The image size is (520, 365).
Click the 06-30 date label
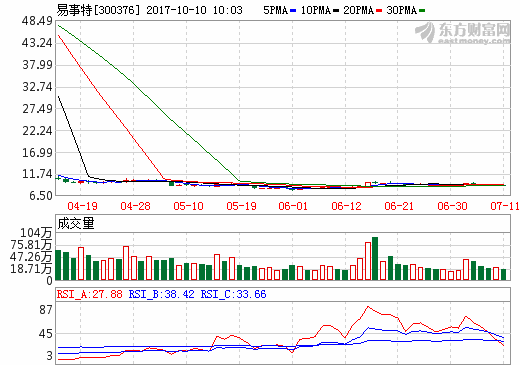click(452, 206)
